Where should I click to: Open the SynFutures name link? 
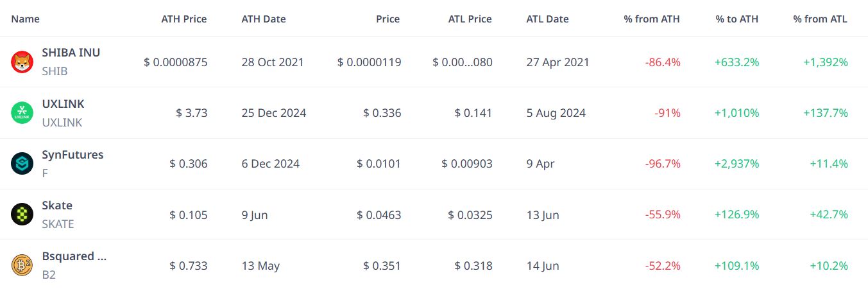72,155
